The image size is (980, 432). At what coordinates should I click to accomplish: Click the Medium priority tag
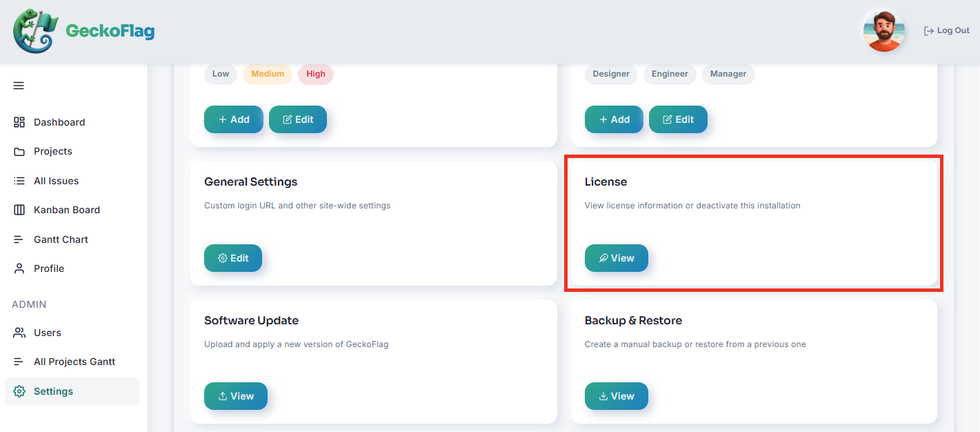(x=268, y=74)
